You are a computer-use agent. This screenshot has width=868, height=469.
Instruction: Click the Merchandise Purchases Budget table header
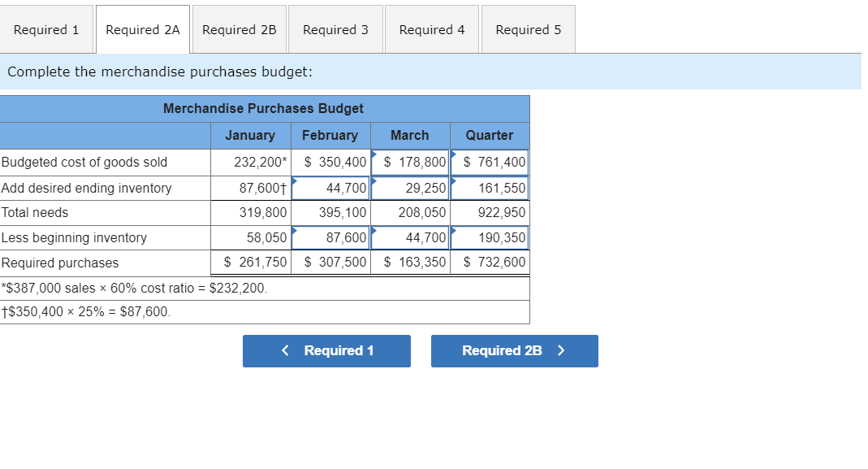tap(262, 108)
